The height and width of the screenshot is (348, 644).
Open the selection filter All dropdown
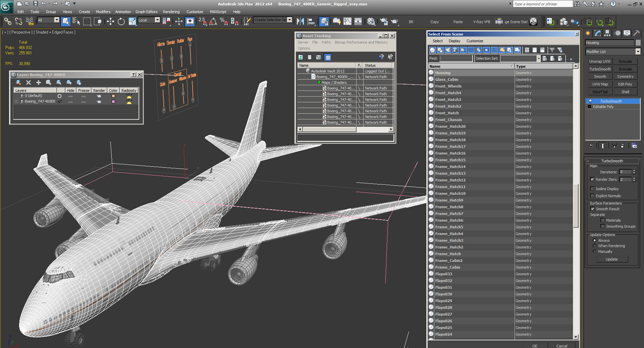57,20
